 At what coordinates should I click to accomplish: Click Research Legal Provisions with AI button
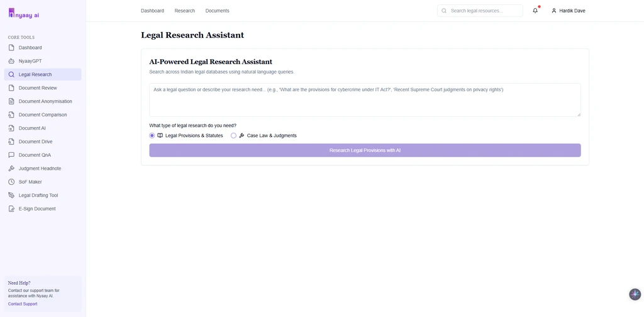365,150
